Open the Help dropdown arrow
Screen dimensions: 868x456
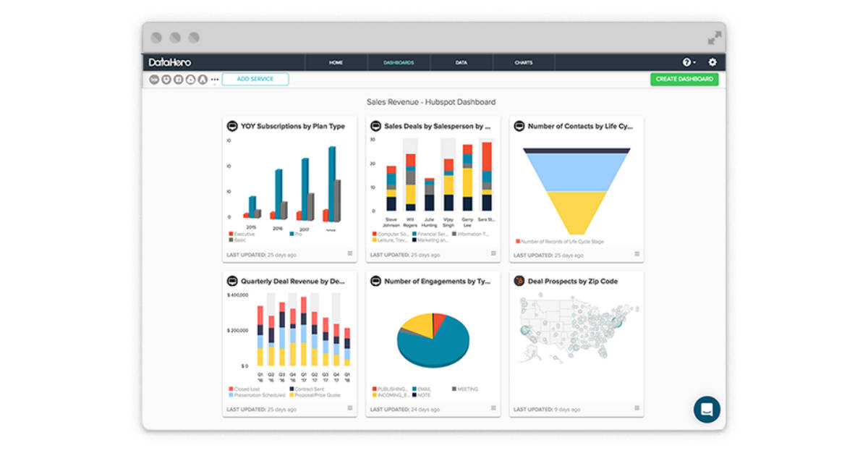tap(696, 62)
